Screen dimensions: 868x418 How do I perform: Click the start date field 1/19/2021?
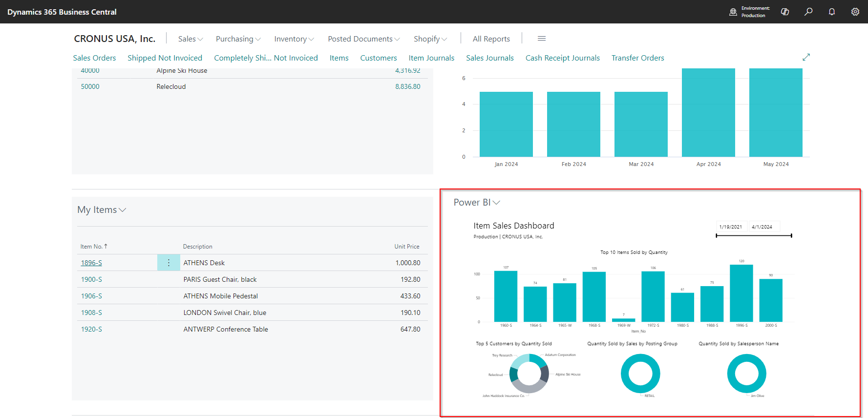click(731, 227)
